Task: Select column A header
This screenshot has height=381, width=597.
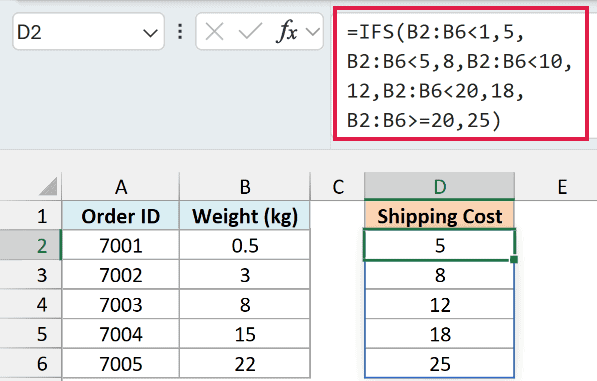Action: [x=120, y=187]
